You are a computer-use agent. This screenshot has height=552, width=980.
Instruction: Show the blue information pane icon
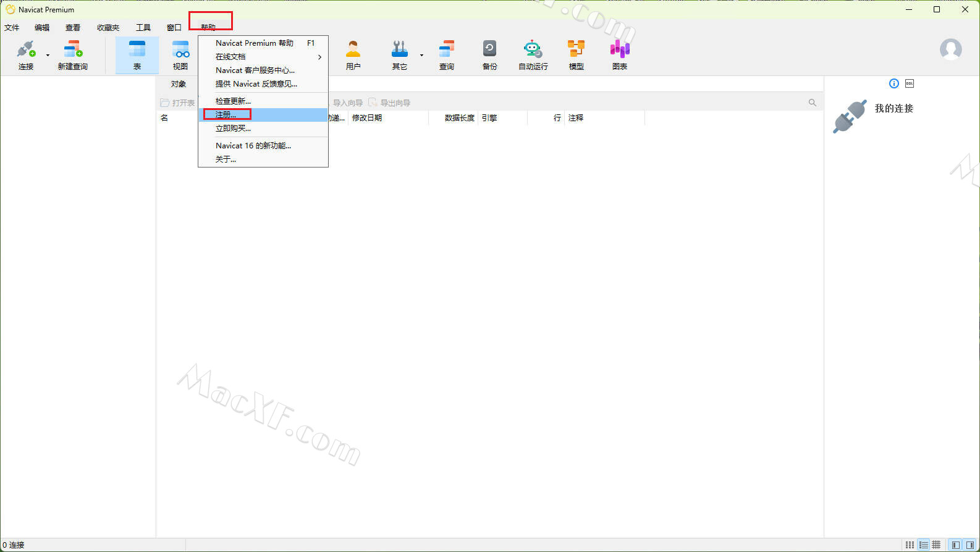[x=894, y=83]
